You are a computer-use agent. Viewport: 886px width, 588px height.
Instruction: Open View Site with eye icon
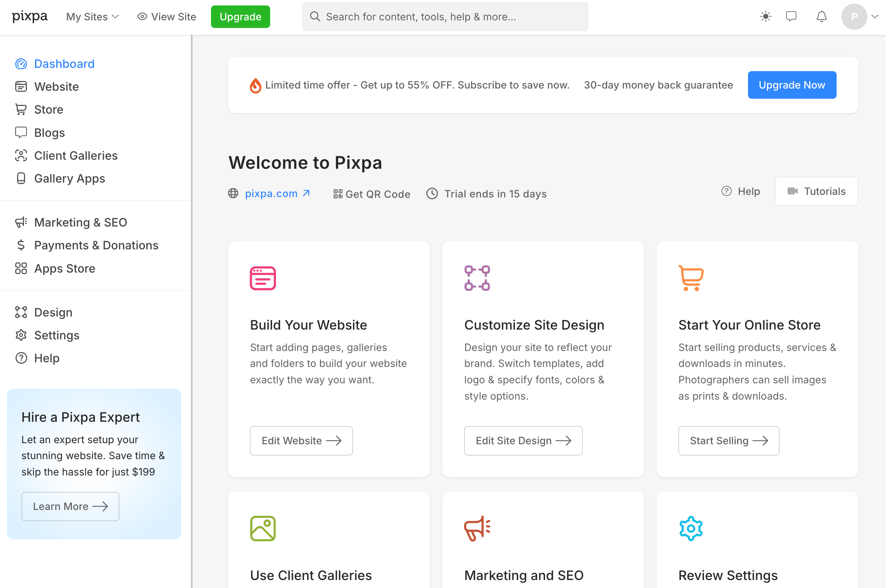point(167,16)
